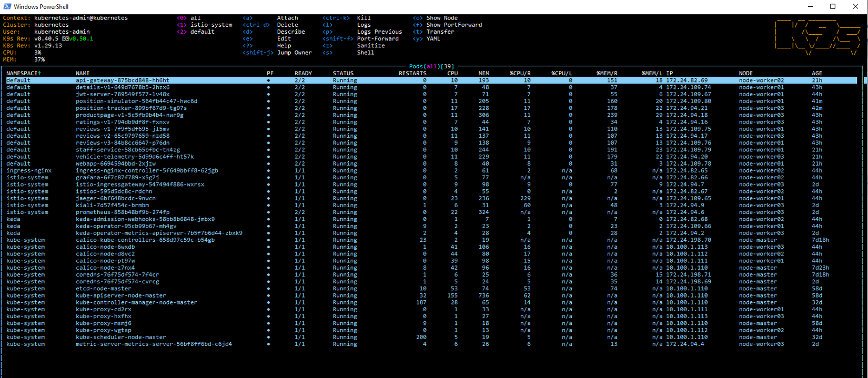The width and height of the screenshot is (868, 378).
Task: Select keda-operator-metrics-apiserver-7b5f7b6d44-zbxk9 pod
Action: [x=159, y=233]
